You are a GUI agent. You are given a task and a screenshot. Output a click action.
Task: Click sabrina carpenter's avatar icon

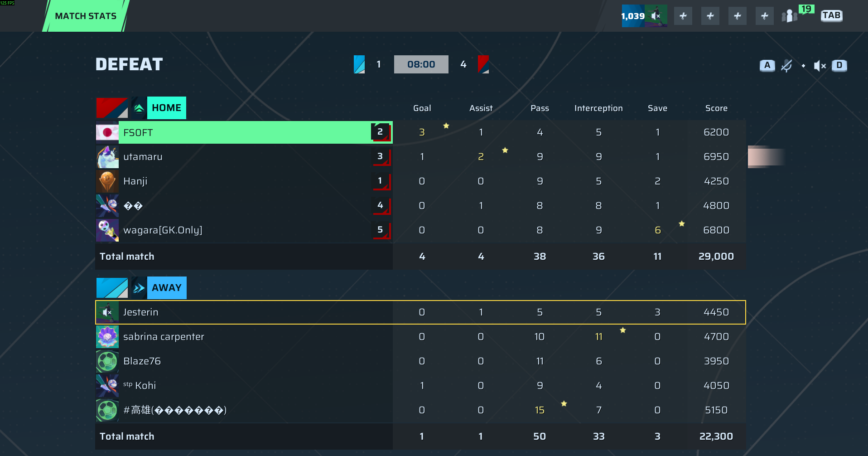point(107,337)
